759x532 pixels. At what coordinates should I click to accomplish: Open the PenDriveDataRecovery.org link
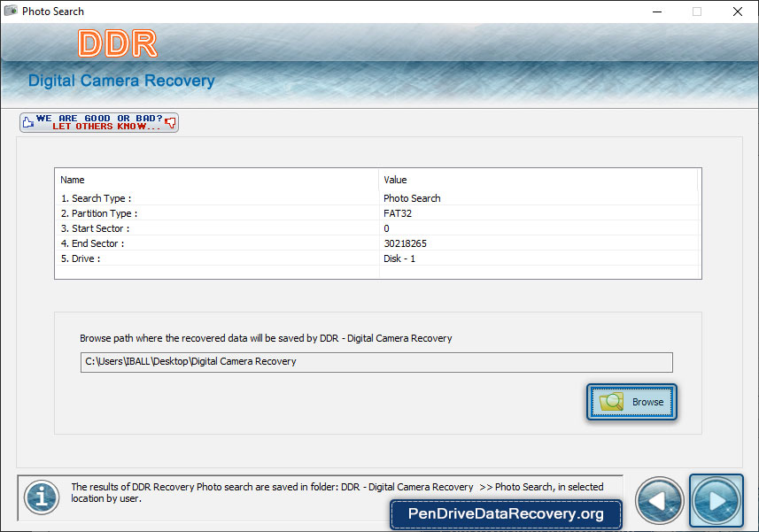tap(506, 513)
